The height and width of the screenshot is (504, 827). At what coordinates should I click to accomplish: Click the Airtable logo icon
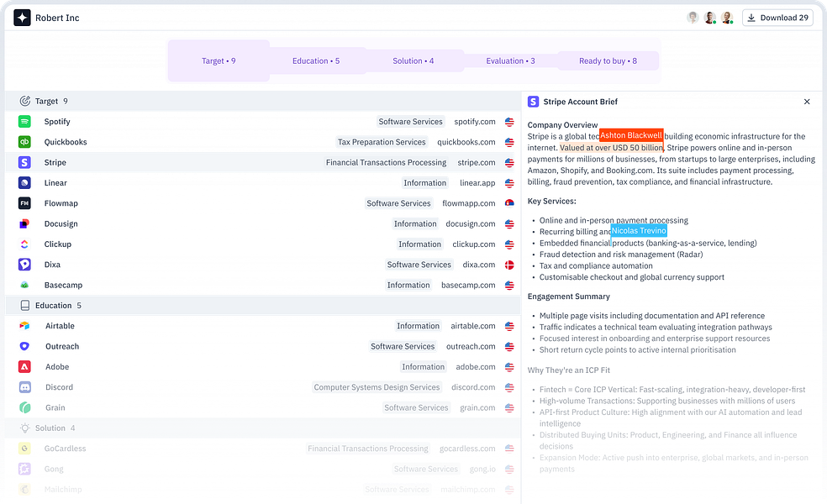[24, 326]
